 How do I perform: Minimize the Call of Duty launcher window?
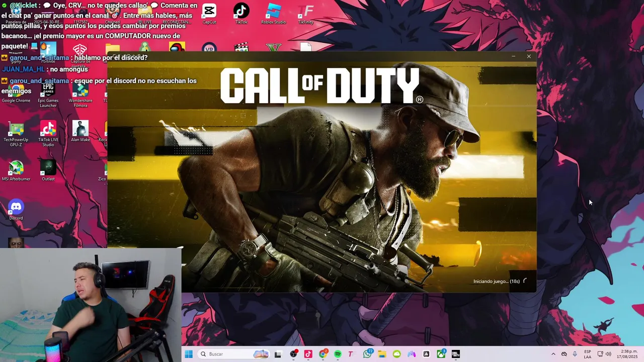pos(513,56)
